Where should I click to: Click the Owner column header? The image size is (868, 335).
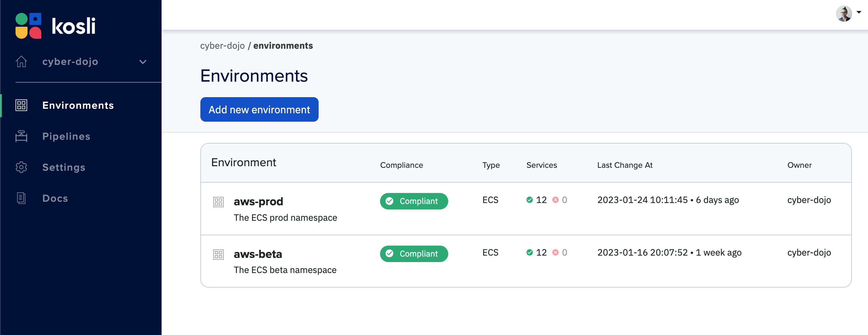(799, 165)
